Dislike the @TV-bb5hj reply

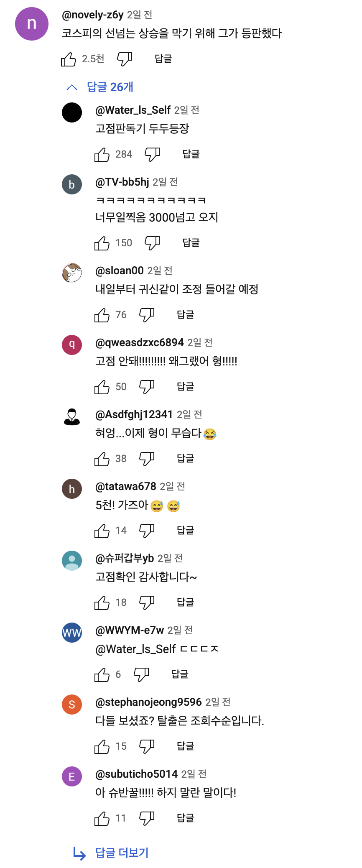[152, 243]
